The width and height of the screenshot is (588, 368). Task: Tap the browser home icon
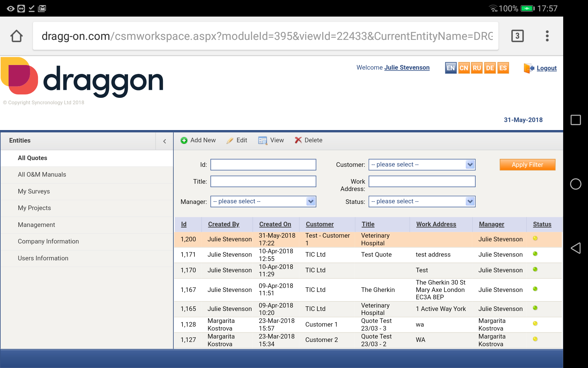pos(17,36)
